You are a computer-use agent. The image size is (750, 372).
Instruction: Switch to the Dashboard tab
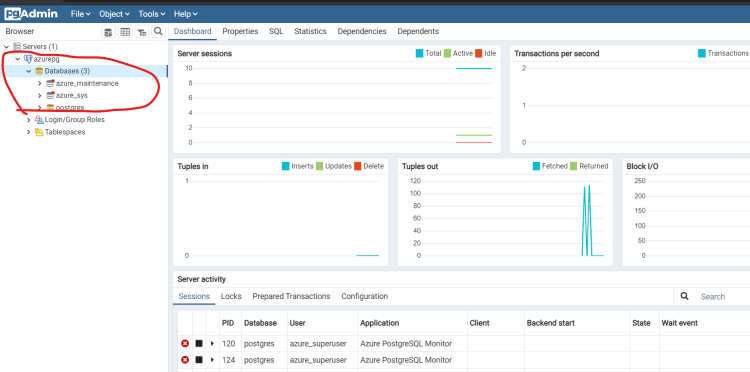(192, 31)
